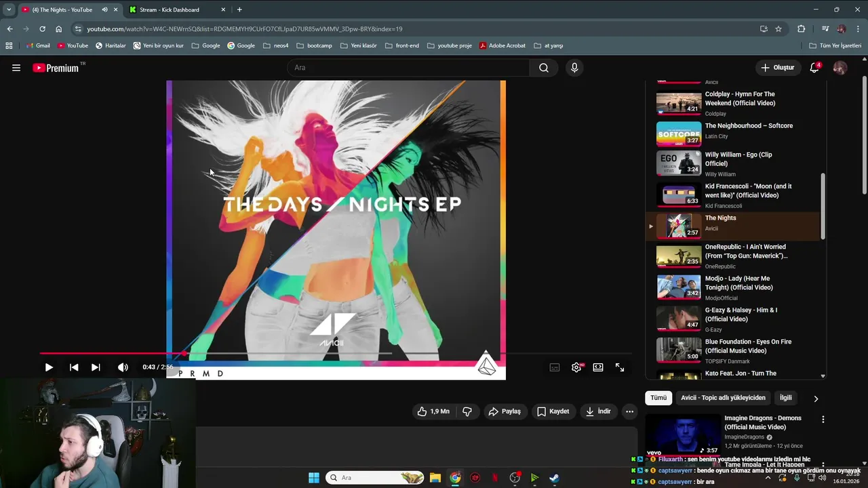Open the notifications bell

(x=814, y=68)
